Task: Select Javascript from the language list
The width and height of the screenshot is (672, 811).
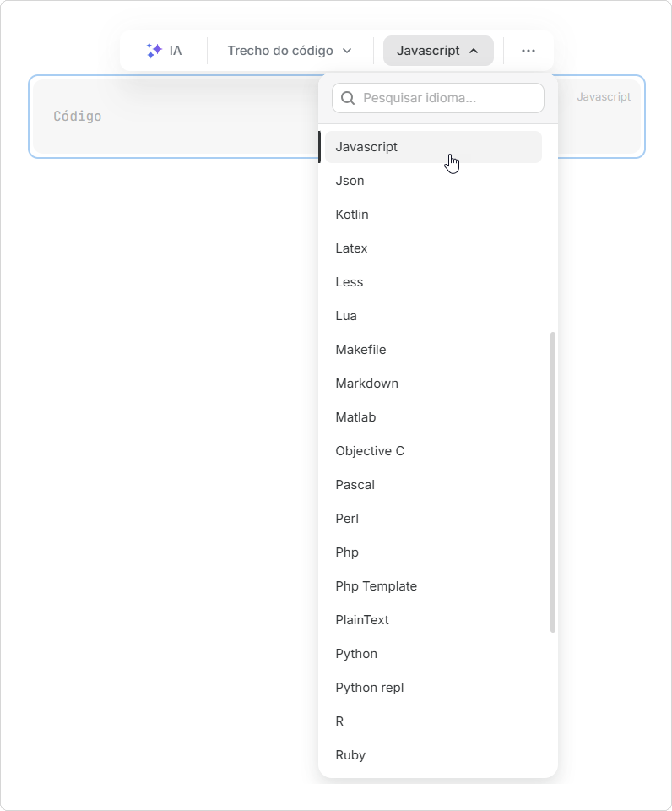Action: 433,147
